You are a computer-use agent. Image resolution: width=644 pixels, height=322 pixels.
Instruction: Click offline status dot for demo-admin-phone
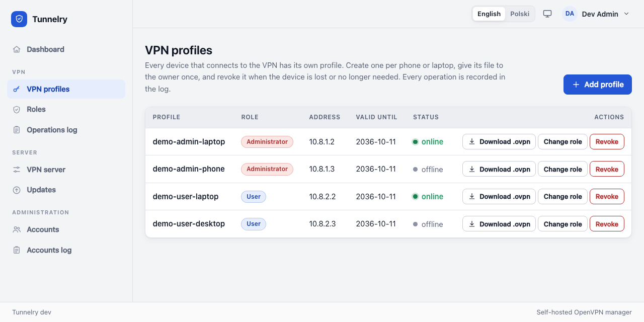tap(415, 169)
